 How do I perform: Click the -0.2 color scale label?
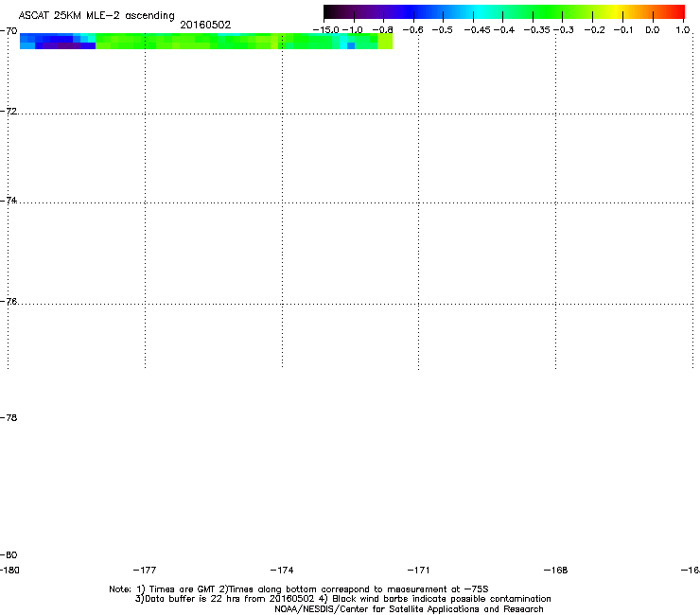click(x=595, y=30)
